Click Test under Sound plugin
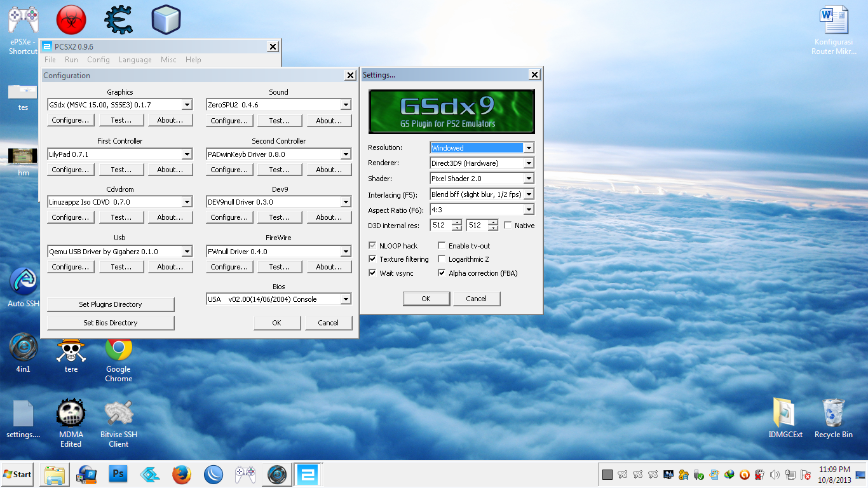868x488 pixels. pos(280,121)
